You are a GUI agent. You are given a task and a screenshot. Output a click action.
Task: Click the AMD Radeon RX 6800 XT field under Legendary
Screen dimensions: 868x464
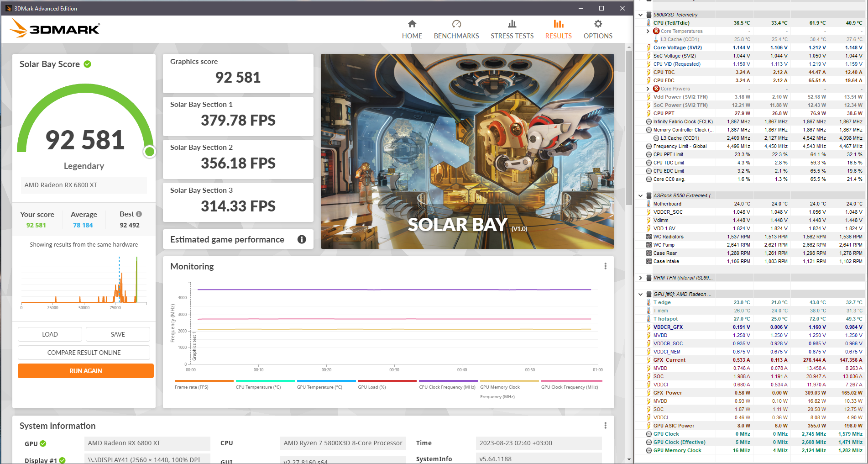pos(84,185)
